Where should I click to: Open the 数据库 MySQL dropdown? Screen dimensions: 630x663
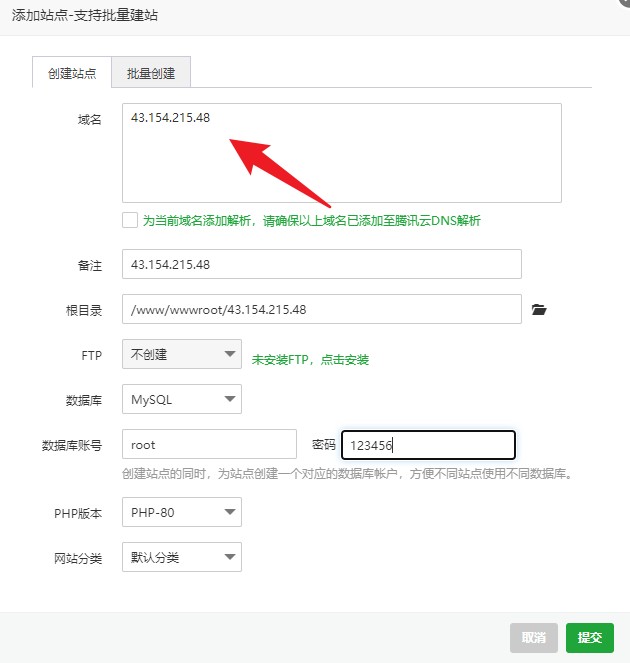(181, 399)
